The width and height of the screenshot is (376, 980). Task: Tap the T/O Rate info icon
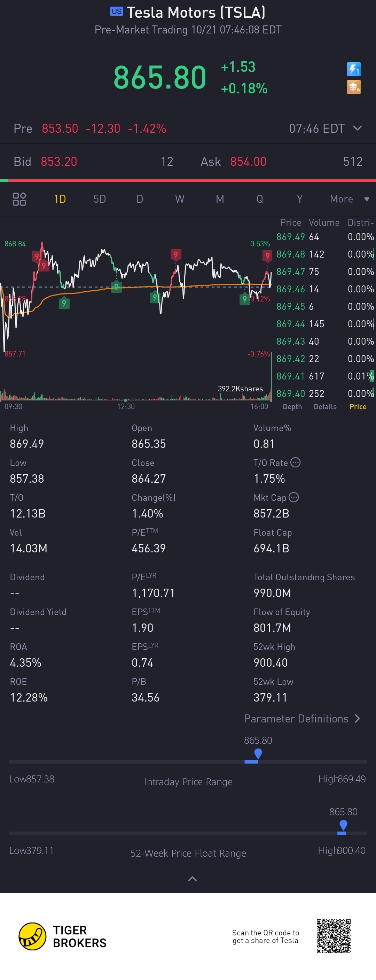295,462
